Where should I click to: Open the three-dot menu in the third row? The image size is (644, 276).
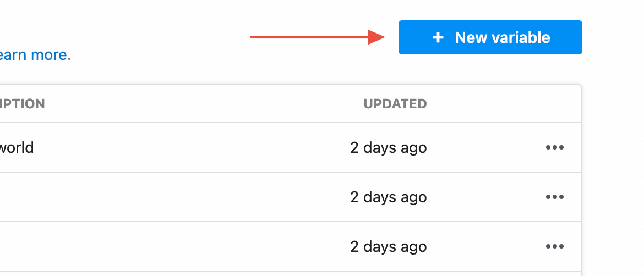point(554,246)
